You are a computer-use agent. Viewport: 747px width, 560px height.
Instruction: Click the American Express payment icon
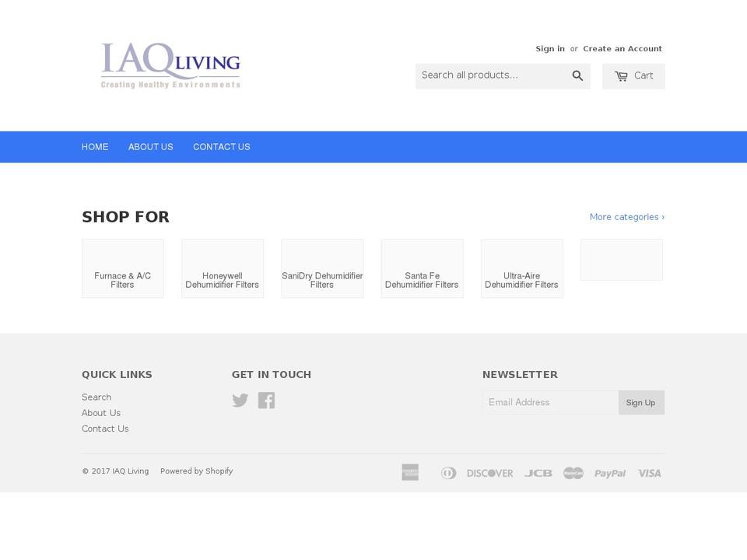[410, 473]
